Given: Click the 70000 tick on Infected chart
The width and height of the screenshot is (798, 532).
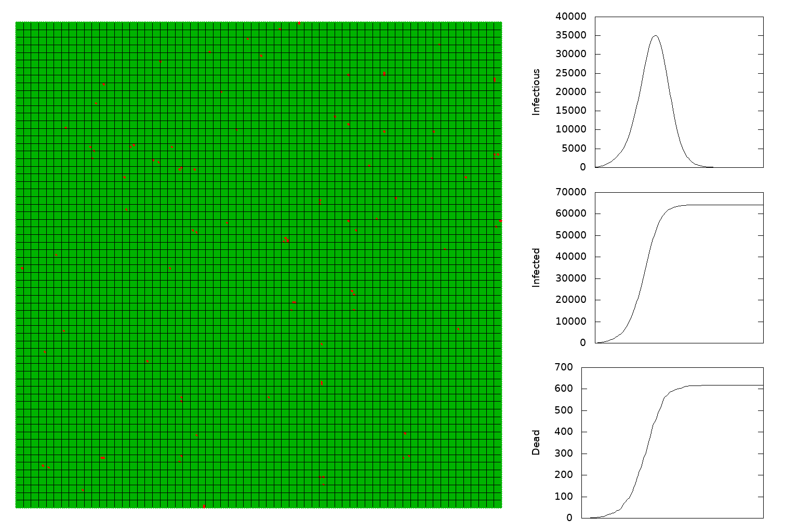Looking at the screenshot, I should tap(570, 192).
